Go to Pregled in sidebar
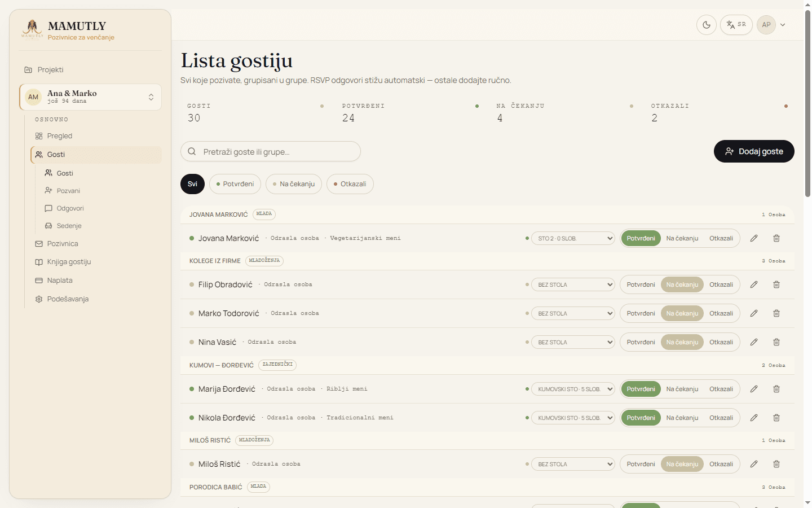Screen dimensions: 812x508 point(96,136)
